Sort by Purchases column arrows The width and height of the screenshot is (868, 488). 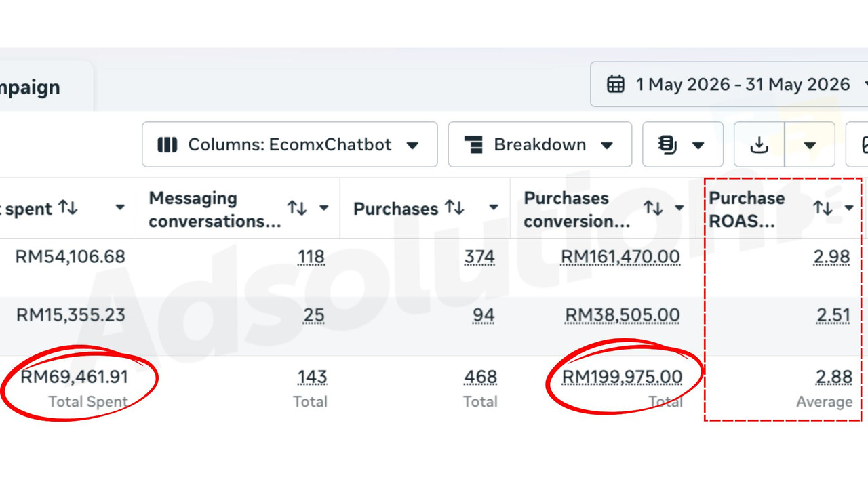(x=454, y=207)
